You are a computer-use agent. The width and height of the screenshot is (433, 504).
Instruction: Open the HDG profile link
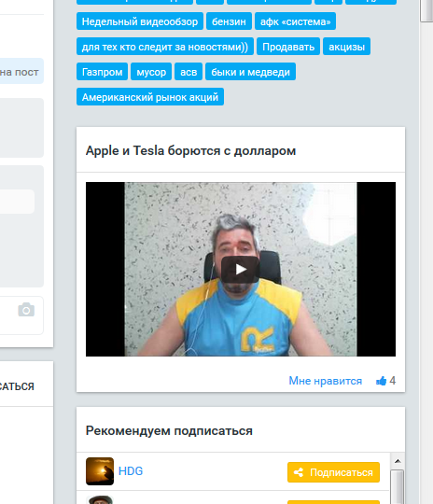coord(131,471)
